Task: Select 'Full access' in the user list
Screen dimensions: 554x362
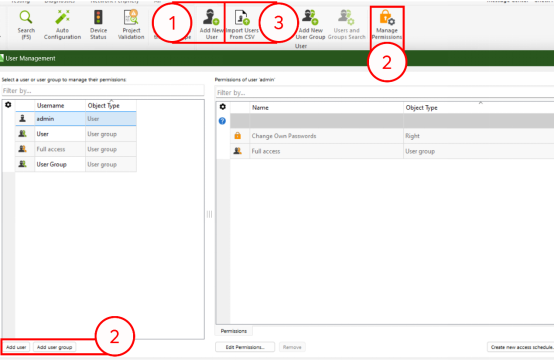Action: tap(76, 149)
